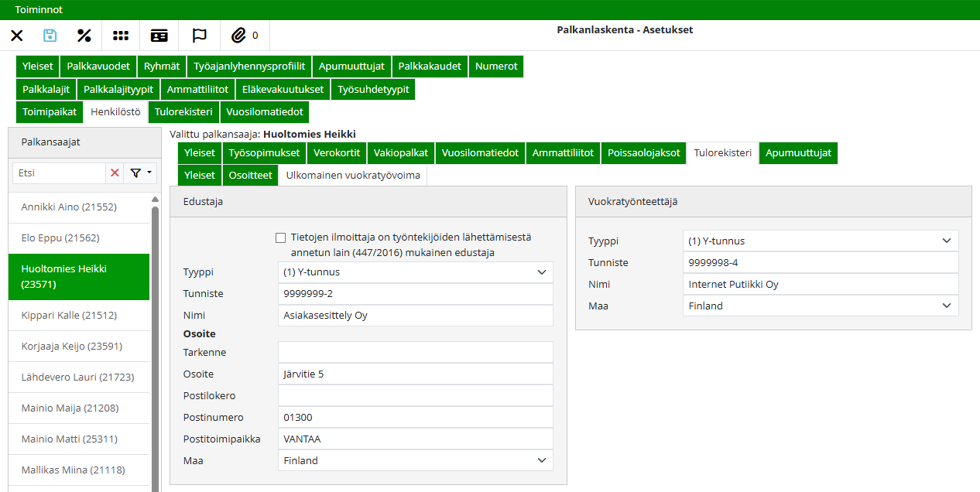Click the flag toolbar icon
This screenshot has height=492, width=980.
point(199,36)
